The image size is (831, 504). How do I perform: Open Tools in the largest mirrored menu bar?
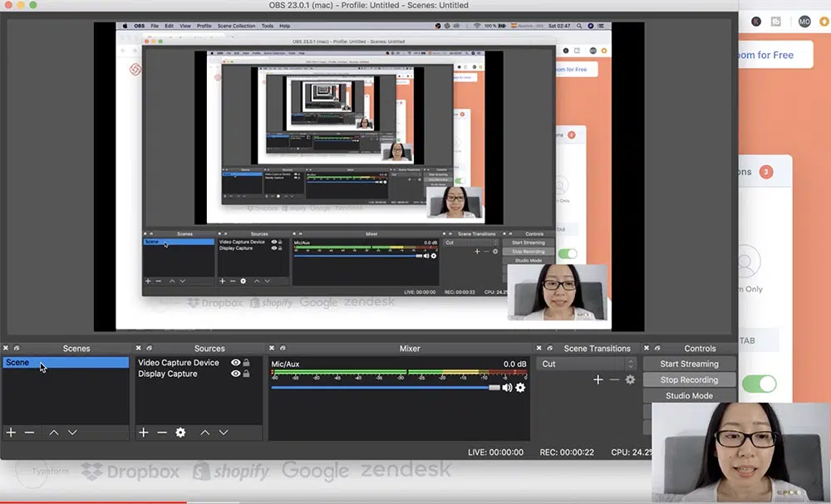click(268, 26)
